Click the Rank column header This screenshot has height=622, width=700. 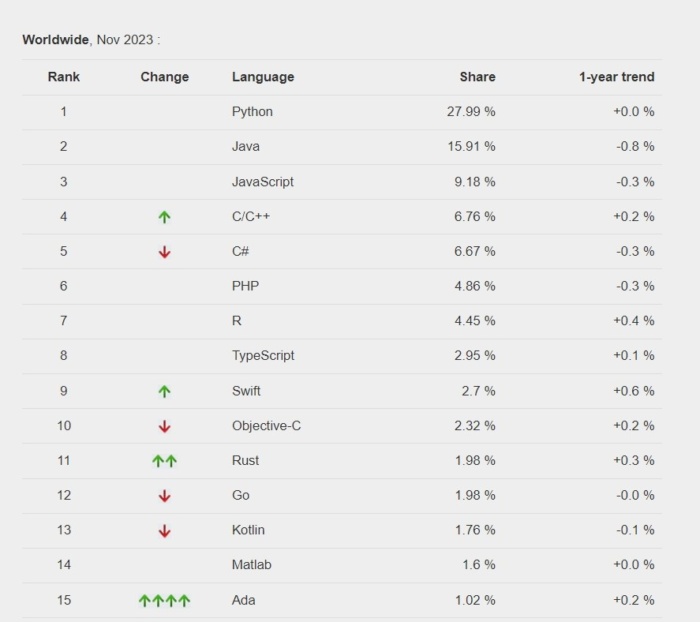(64, 77)
